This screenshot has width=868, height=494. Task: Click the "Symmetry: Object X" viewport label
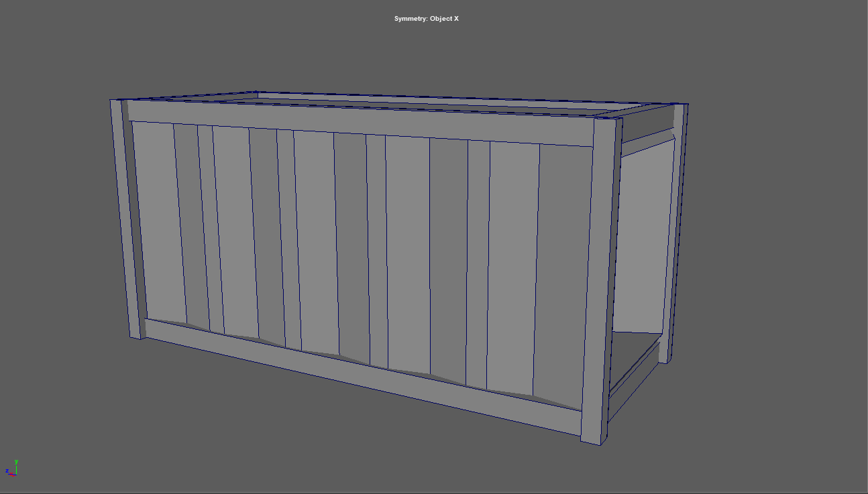point(427,19)
